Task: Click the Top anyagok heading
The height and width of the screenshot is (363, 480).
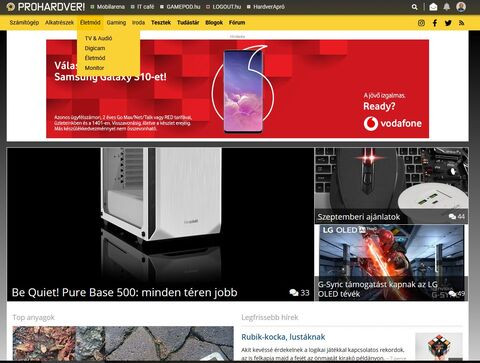Action: (33, 317)
